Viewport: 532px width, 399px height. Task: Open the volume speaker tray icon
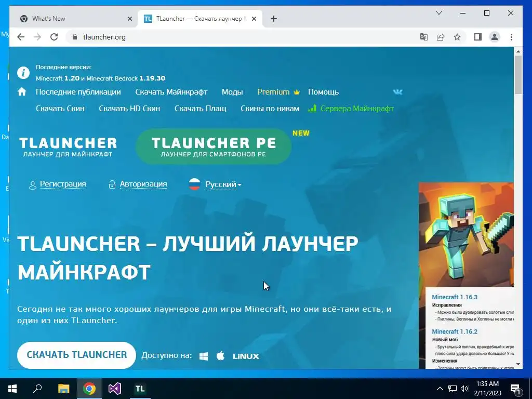[x=464, y=389]
